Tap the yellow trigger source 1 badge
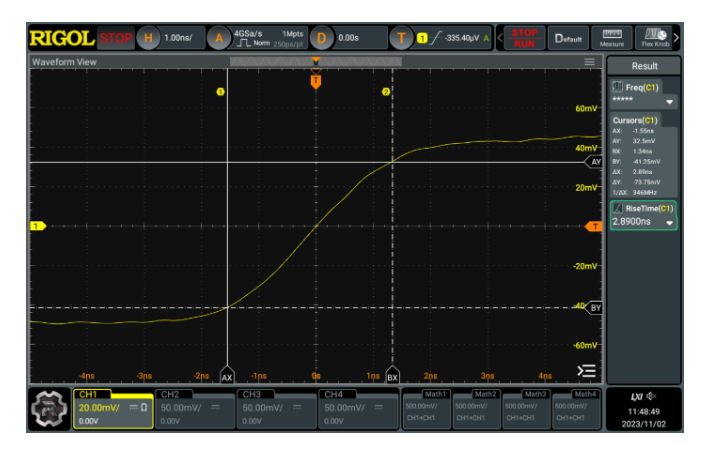The height and width of the screenshot is (457, 712). [x=422, y=38]
